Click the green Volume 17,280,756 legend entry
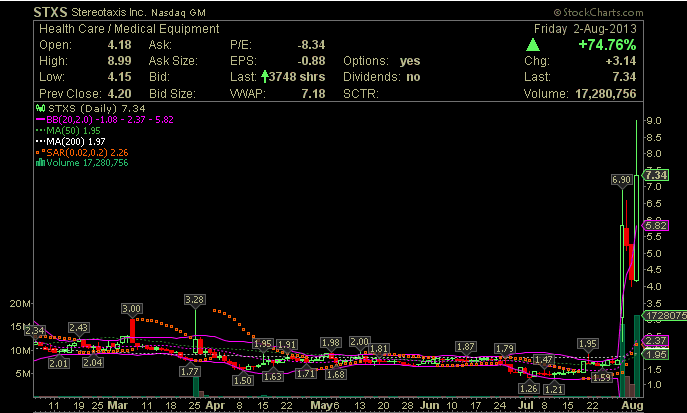 point(82,163)
